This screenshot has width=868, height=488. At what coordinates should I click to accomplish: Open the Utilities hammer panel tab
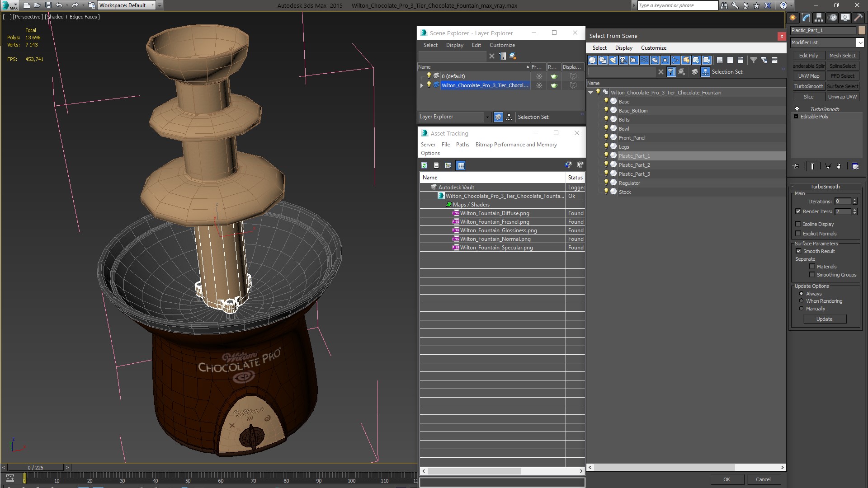tap(858, 18)
